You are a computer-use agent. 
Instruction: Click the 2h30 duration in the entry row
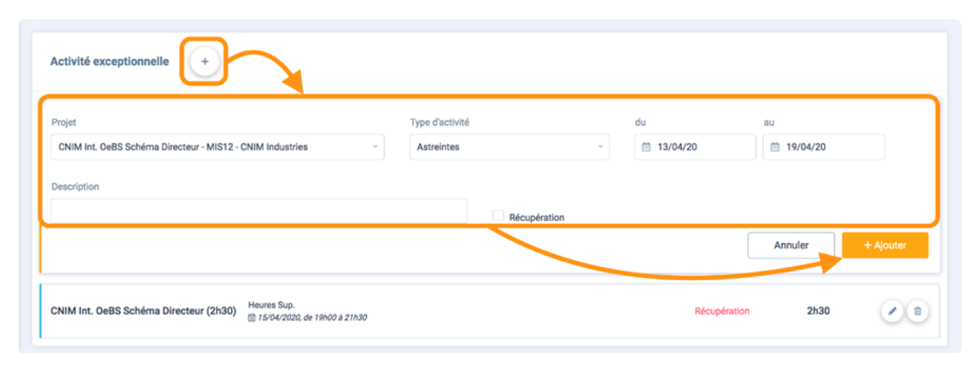[x=818, y=311]
